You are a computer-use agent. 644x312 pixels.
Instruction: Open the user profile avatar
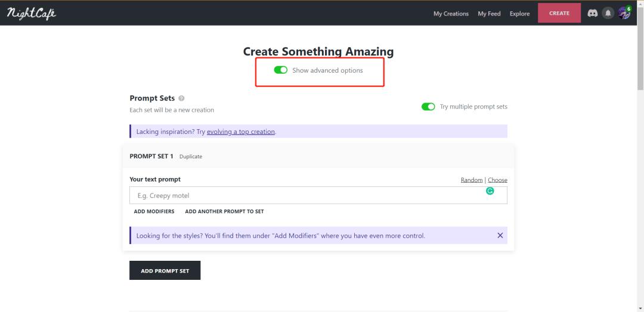coord(624,13)
